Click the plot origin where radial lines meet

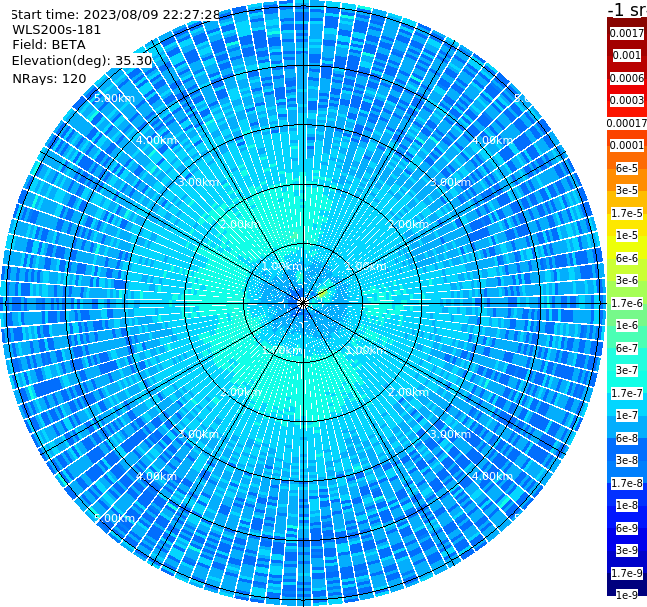[303, 303]
